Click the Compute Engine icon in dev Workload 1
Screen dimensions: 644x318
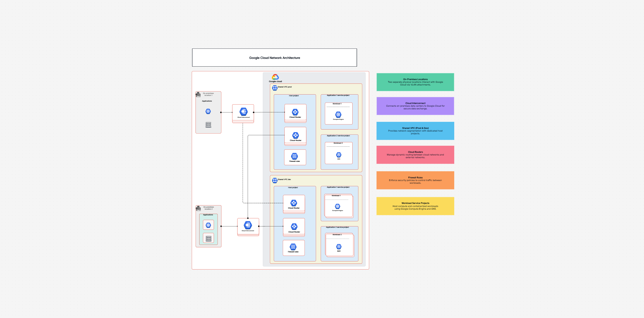(337, 206)
